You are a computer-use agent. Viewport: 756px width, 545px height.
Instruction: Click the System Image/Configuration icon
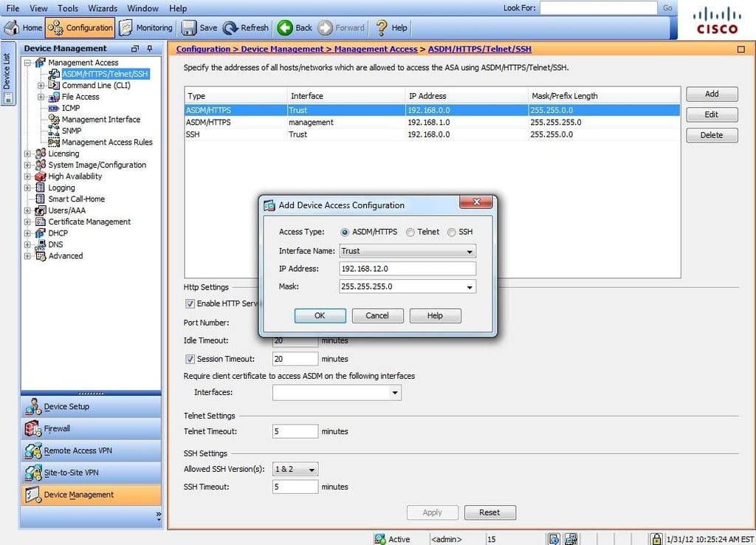click(41, 165)
